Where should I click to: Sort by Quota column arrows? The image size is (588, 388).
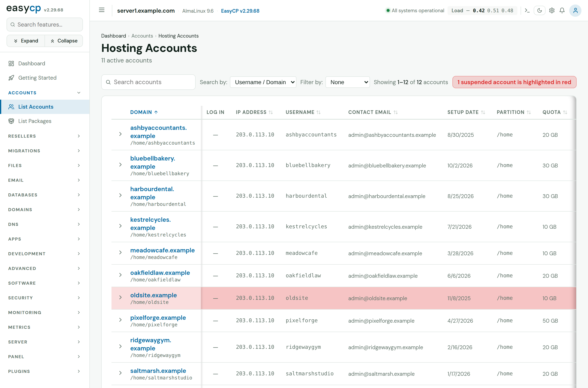click(565, 112)
